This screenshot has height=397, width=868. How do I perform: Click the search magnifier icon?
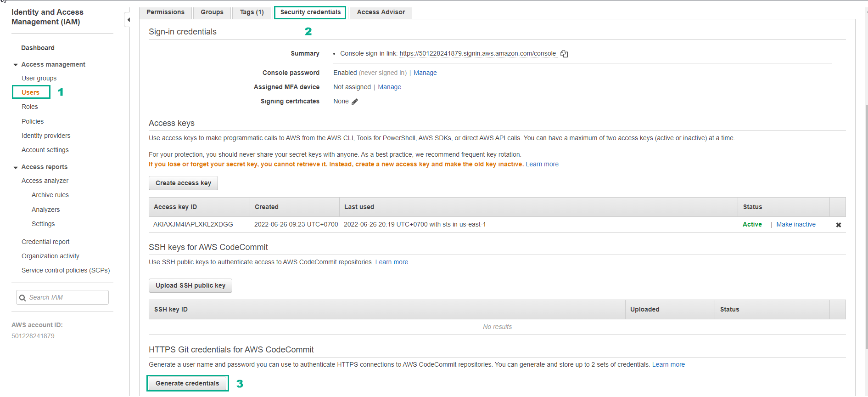tap(22, 298)
